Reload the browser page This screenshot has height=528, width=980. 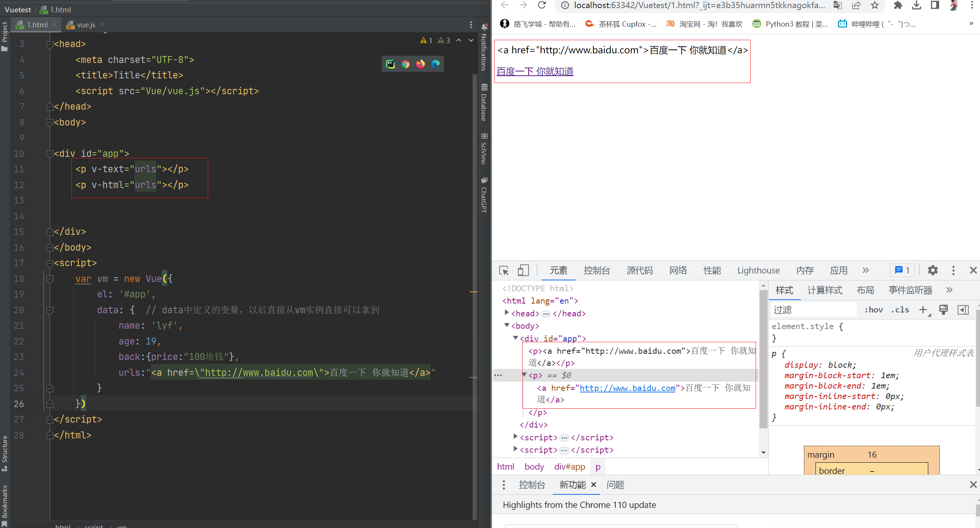click(x=542, y=5)
